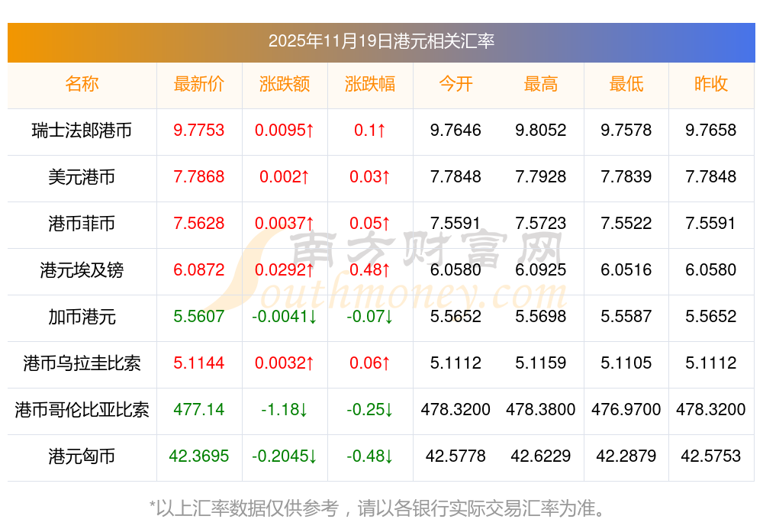The width and height of the screenshot is (763, 532).
Task: Click previous close 42.5753
Action: pos(711,456)
